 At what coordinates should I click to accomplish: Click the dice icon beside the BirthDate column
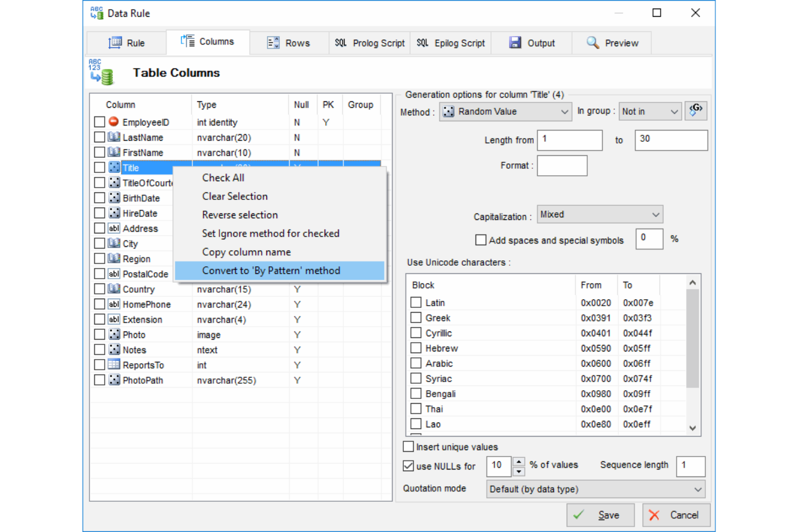pyautogui.click(x=114, y=198)
